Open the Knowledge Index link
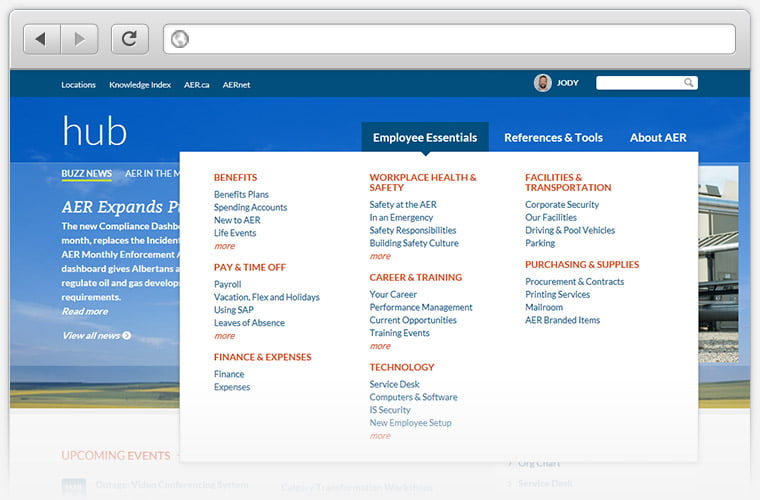The height and width of the screenshot is (500, 760). click(x=140, y=85)
